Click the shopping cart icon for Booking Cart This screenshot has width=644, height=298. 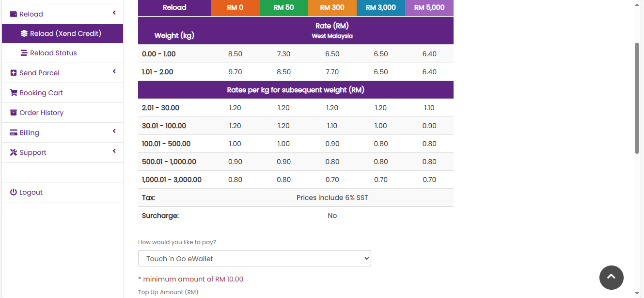(x=14, y=93)
